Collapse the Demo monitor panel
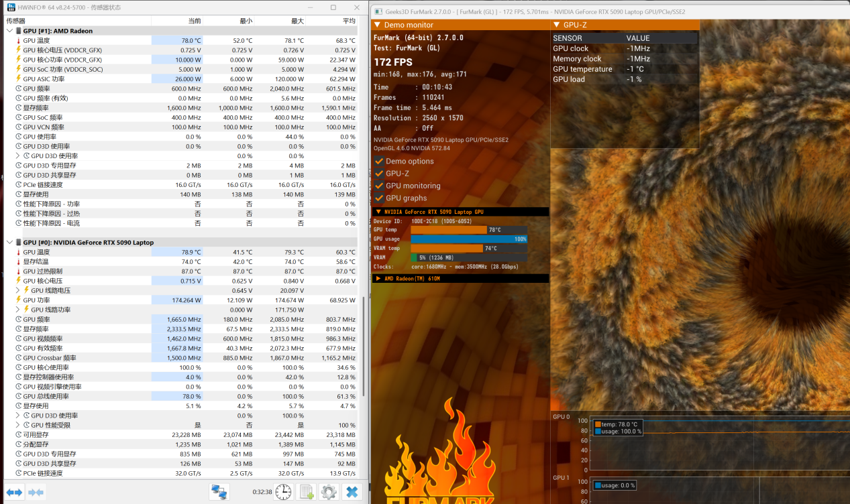 [x=377, y=25]
